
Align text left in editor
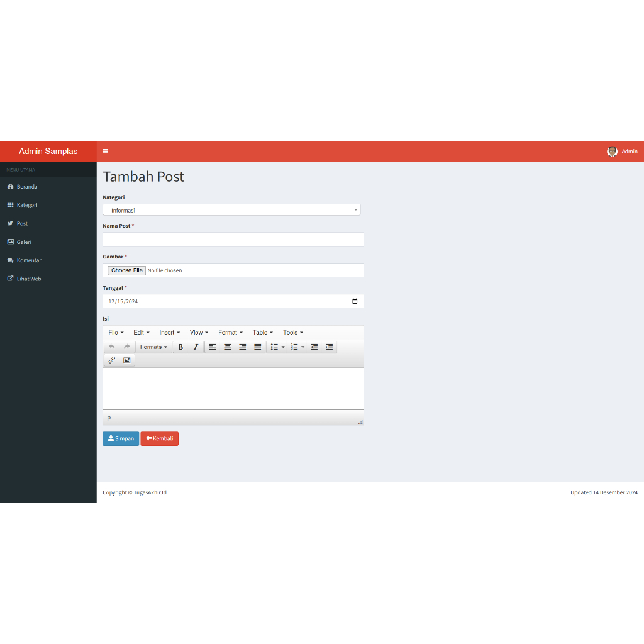[213, 347]
